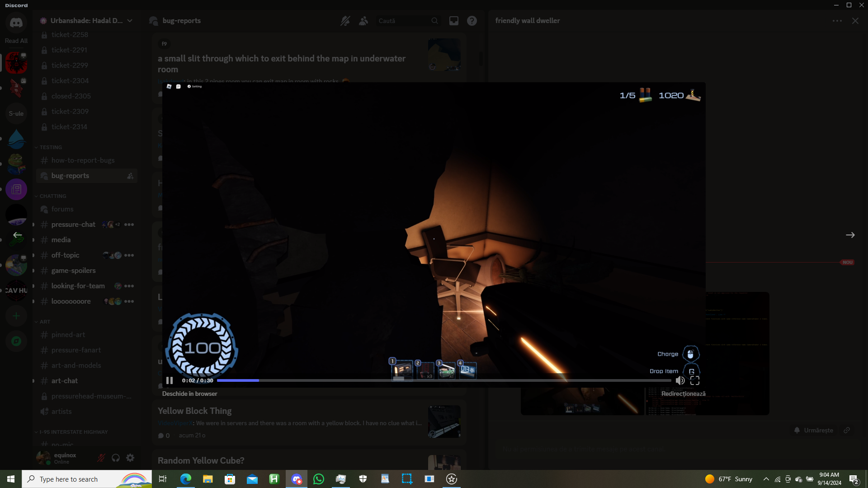Screen dimensions: 868x488
Task: Toggle notification mute bell in header
Action: pos(345,21)
